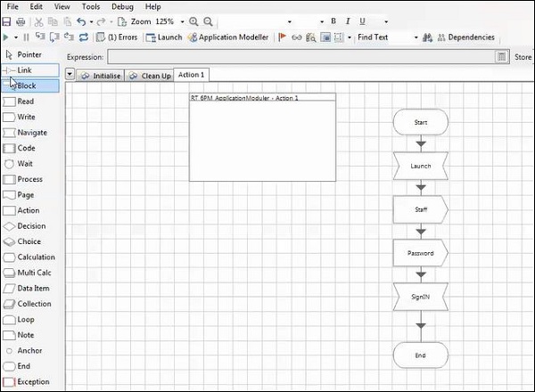
Task: Open the page list dropdown beside Initialise tab
Action: (x=70, y=76)
